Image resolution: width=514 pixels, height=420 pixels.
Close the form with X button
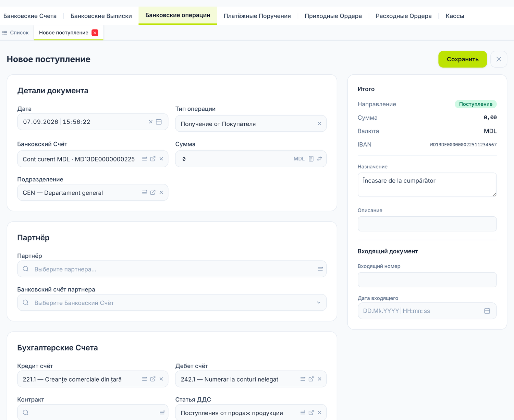(499, 59)
